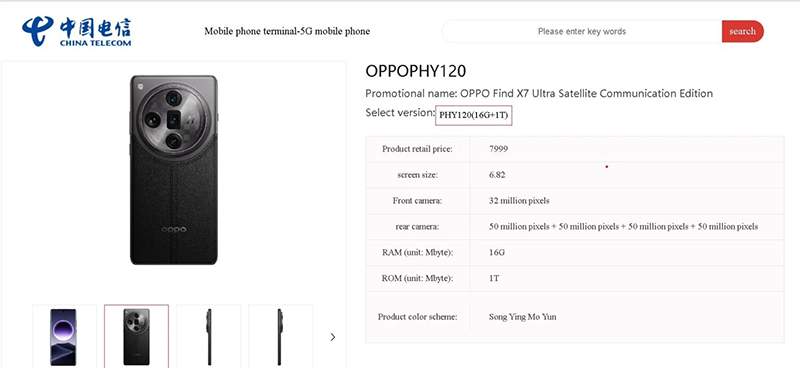800x368 pixels.
Task: Open front view phone thumbnail
Action: pos(64,336)
